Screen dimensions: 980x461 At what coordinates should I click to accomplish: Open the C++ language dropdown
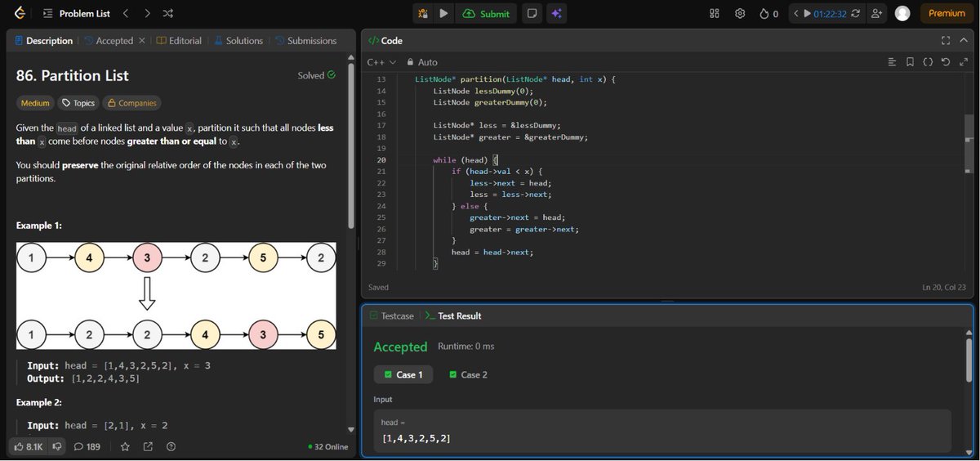381,62
